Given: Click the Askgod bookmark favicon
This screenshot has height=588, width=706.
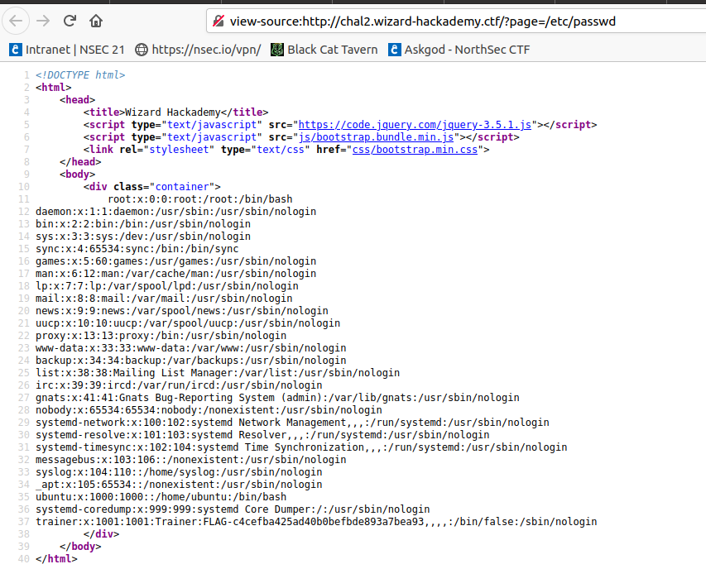Looking at the screenshot, I should pos(395,50).
